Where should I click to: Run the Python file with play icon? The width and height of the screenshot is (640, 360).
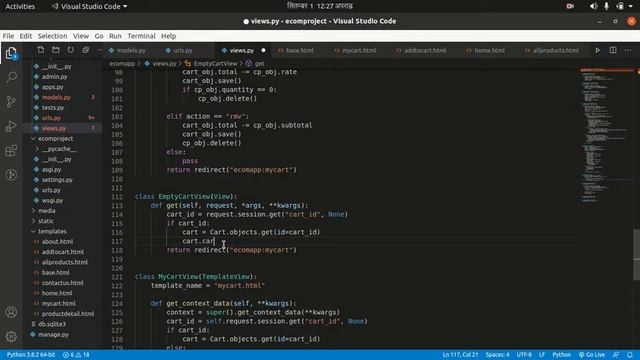pos(598,50)
